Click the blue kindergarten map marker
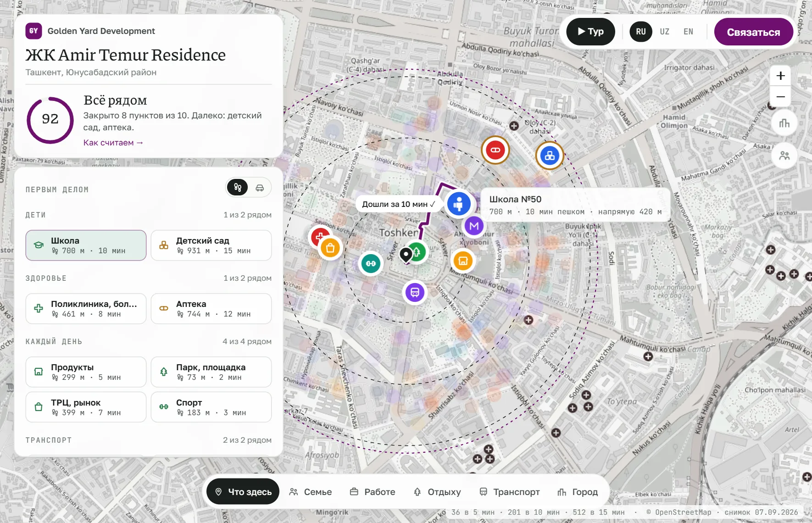The width and height of the screenshot is (812, 523). tap(550, 156)
